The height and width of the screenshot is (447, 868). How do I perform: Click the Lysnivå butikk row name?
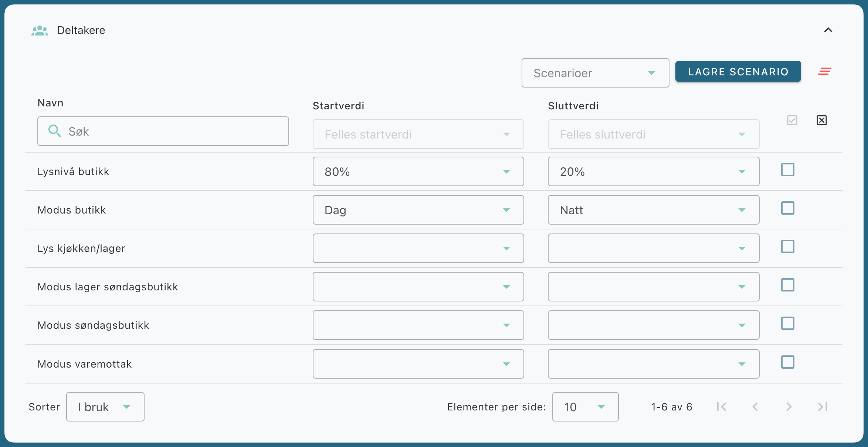(74, 171)
